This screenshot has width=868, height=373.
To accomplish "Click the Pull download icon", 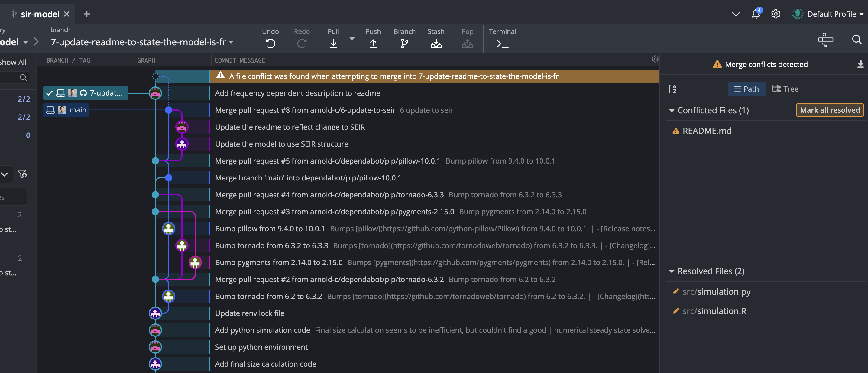I will pyautogui.click(x=333, y=44).
